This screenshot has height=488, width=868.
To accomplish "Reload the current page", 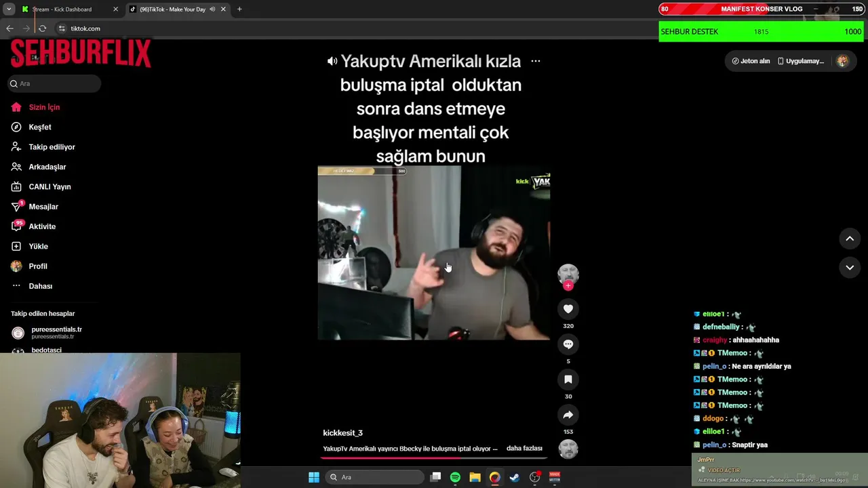I will click(42, 28).
